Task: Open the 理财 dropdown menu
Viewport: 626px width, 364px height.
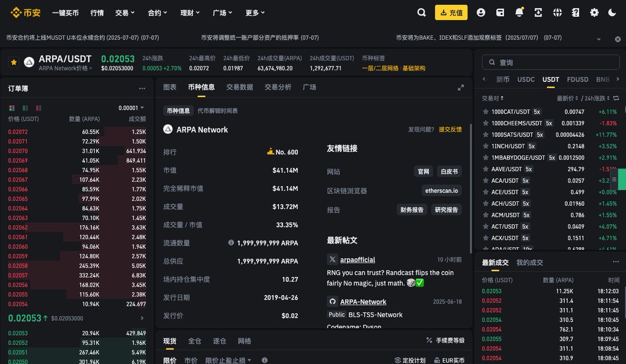Action: pos(190,13)
